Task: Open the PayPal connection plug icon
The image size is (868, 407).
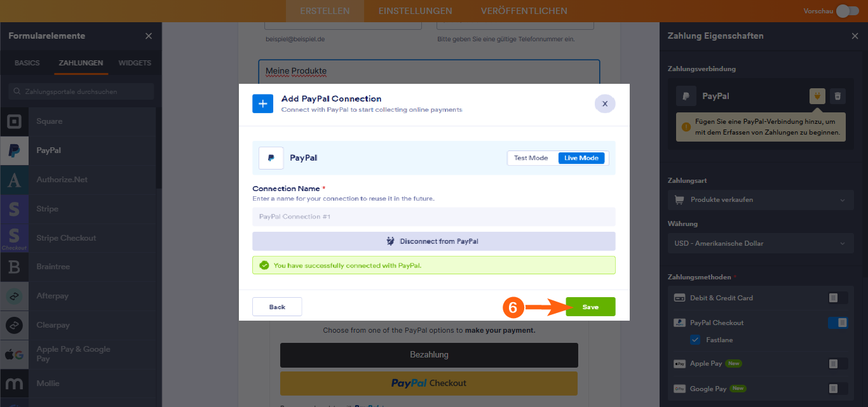Action: coord(817,96)
